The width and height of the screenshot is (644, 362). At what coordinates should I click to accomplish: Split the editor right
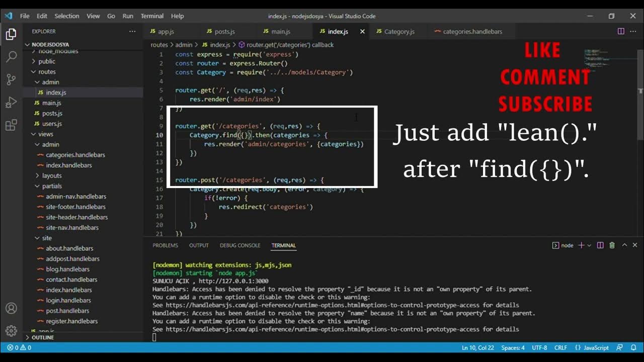pos(621,31)
